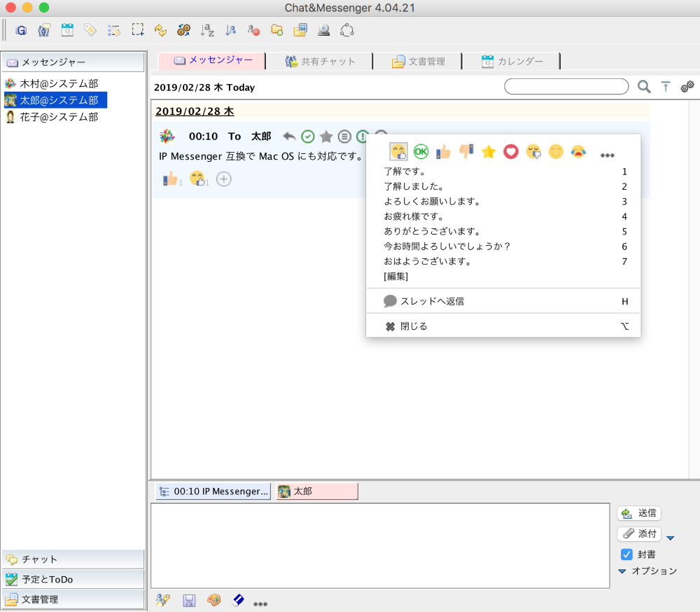Star the 00:10 message
Image resolution: width=700 pixels, height=612 pixels.
[x=326, y=137]
